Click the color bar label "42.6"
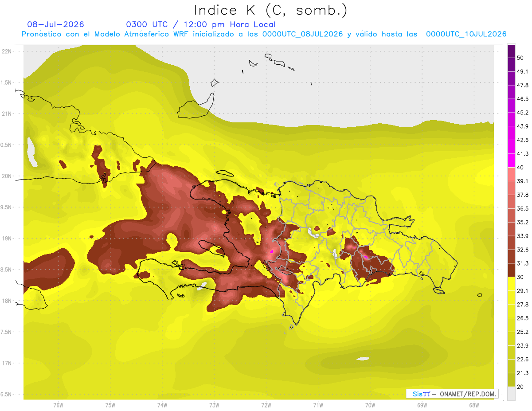Viewport: 532px width, 411px height. [523, 140]
